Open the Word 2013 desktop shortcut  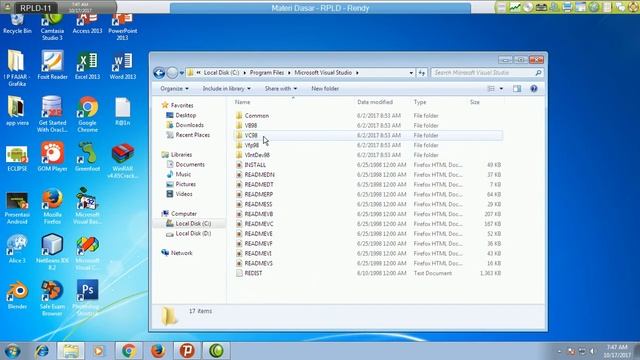click(x=122, y=65)
